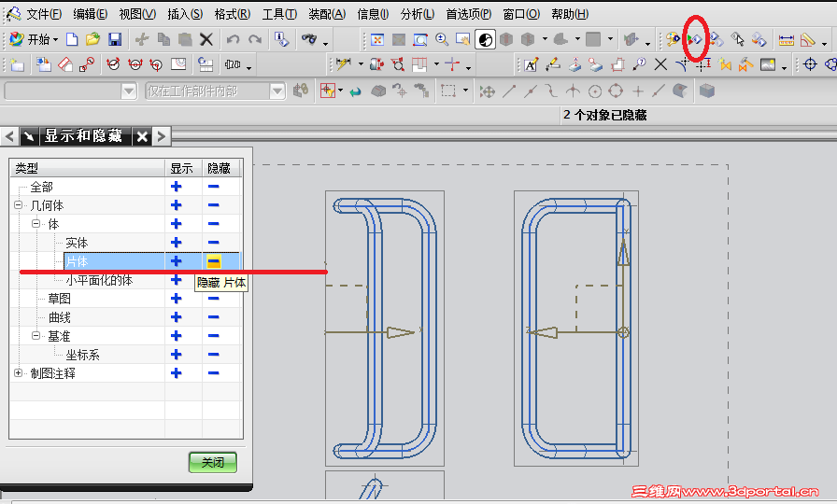
Task: Select the Zoom in/out magnifier icon
Action: 442,39
